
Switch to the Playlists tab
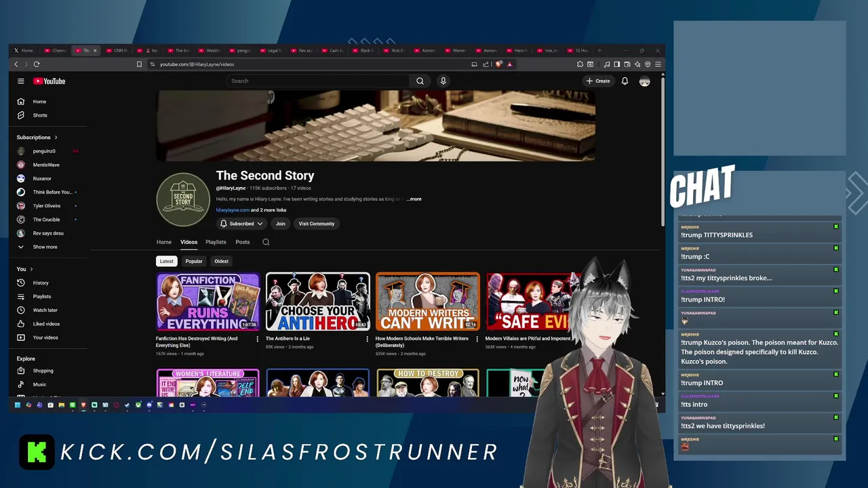click(x=216, y=242)
